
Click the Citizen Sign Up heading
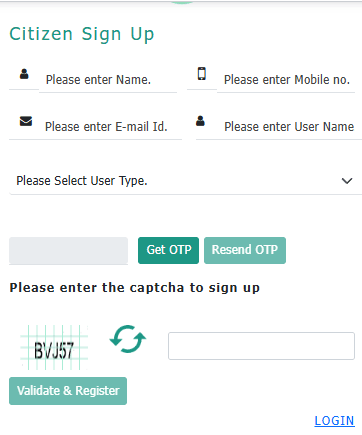pyautogui.click(x=82, y=35)
